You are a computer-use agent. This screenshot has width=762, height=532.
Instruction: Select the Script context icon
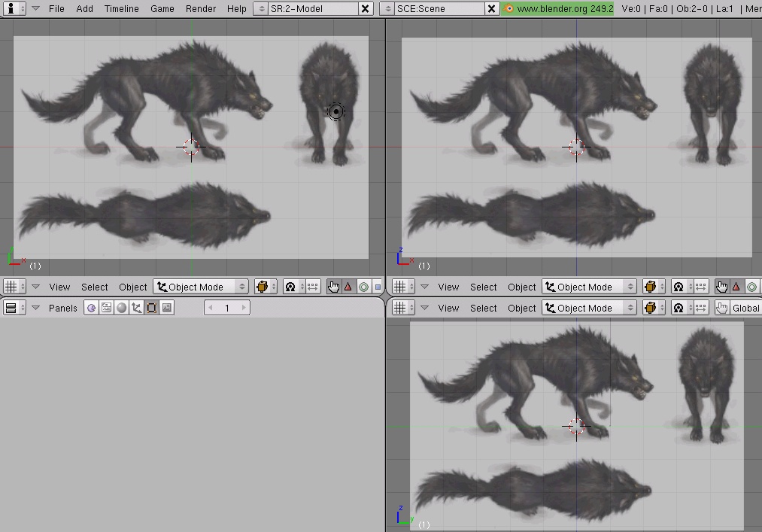tap(106, 308)
